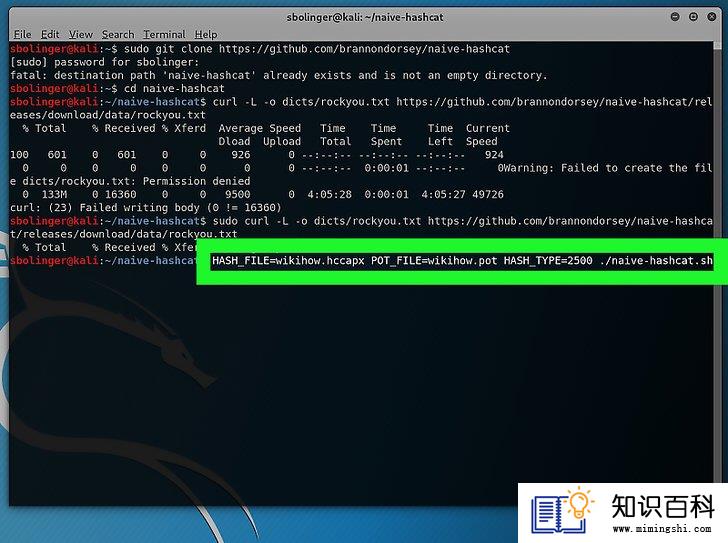Click the '[sudo] password for sbolinger:' line
728x543 pixels.
(x=104, y=62)
